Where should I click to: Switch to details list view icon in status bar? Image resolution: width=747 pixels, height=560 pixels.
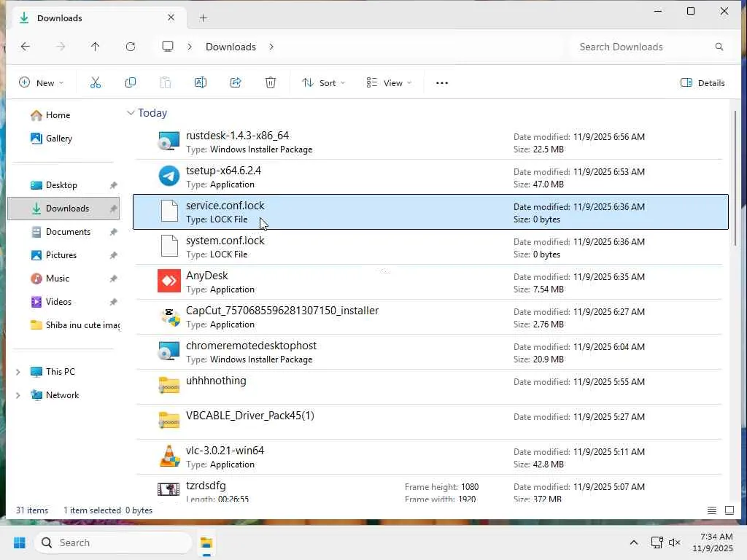[x=712, y=510]
